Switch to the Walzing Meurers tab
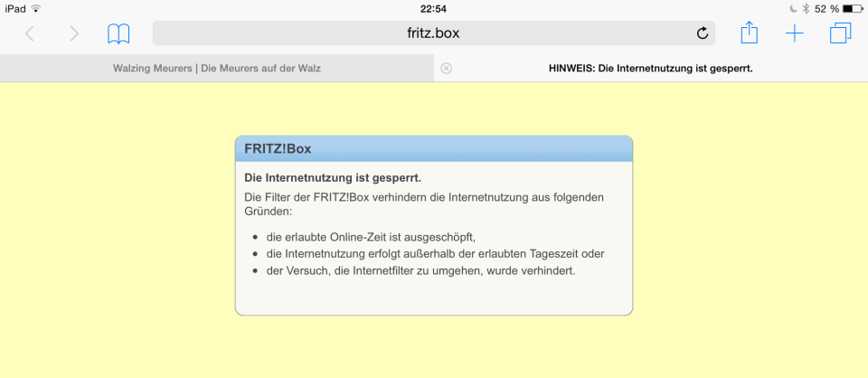Image resolution: width=868 pixels, height=378 pixels. 217,68
